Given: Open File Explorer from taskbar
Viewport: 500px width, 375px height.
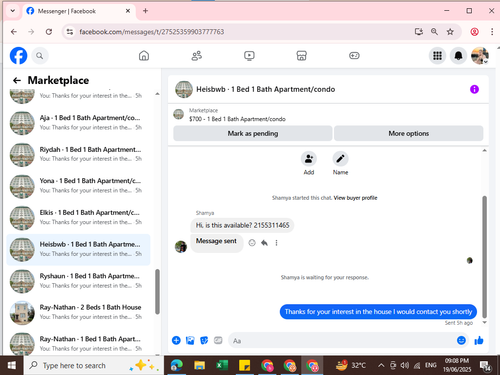Looking at the screenshot, I should 199,365.
